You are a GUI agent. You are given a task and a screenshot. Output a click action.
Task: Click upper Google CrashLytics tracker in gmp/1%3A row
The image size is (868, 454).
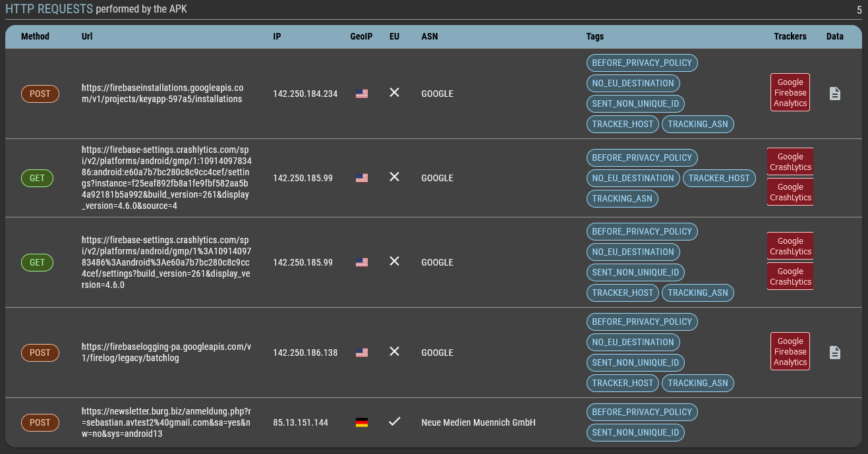coord(790,246)
